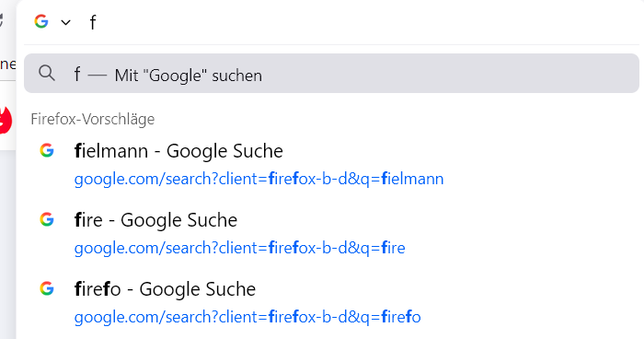Click empty address bar area right of typed f
This screenshot has width=644, height=339.
pos(368,22)
